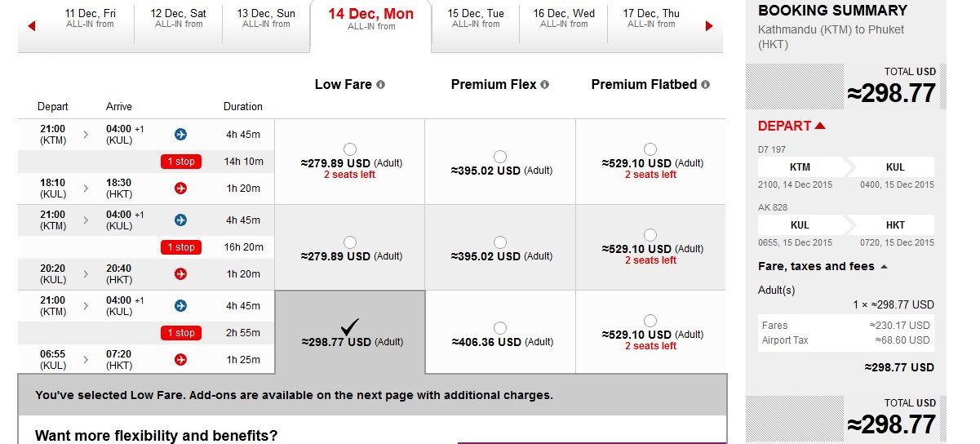Screen dimensions: 980x444
Task: Click the Low Fare info icon
Action: tap(381, 85)
